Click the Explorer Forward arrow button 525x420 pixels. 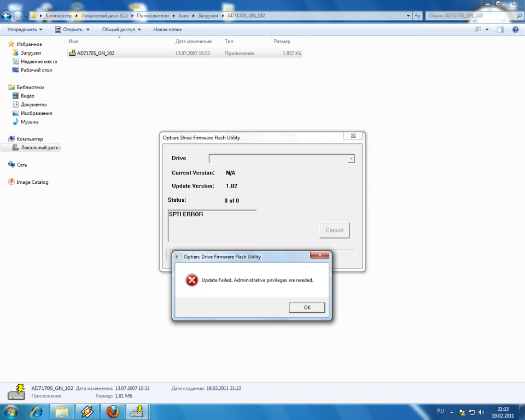click(17, 15)
